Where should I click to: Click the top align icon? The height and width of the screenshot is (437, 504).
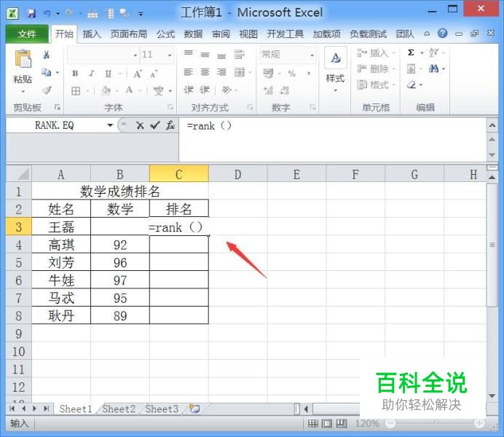189,53
